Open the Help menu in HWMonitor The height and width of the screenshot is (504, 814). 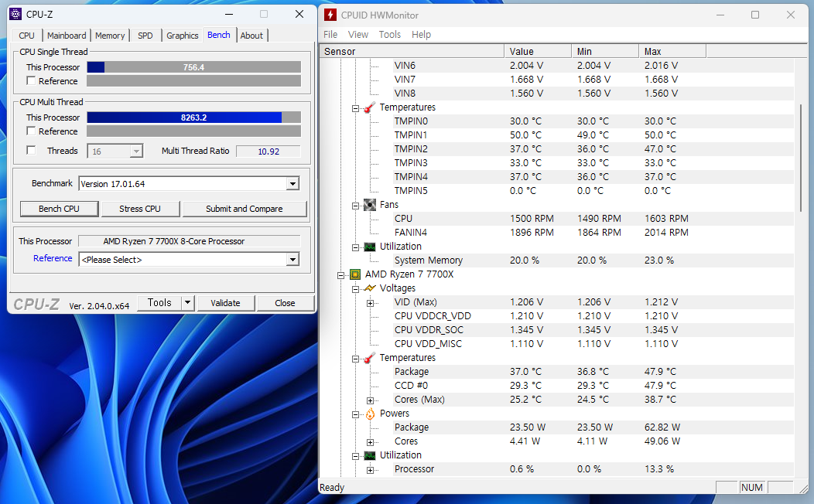pos(421,34)
